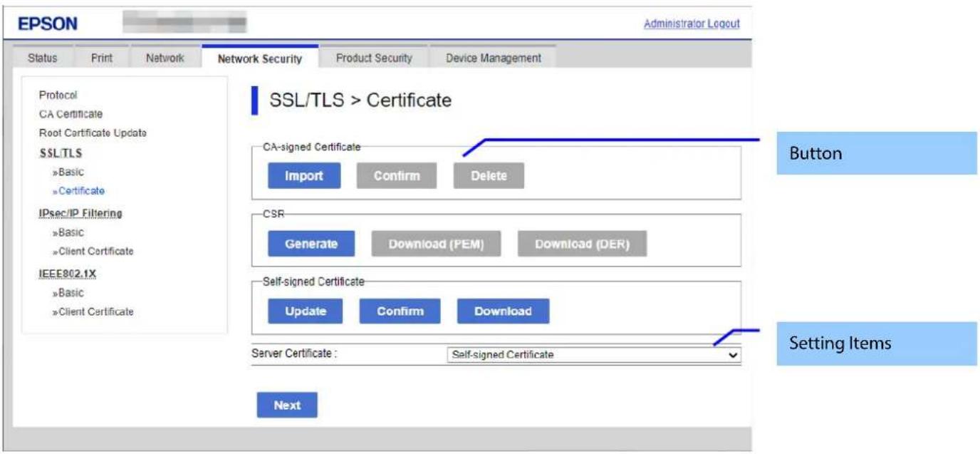Switch to the Print tab
Screen dimensions: 980x454
(101, 58)
